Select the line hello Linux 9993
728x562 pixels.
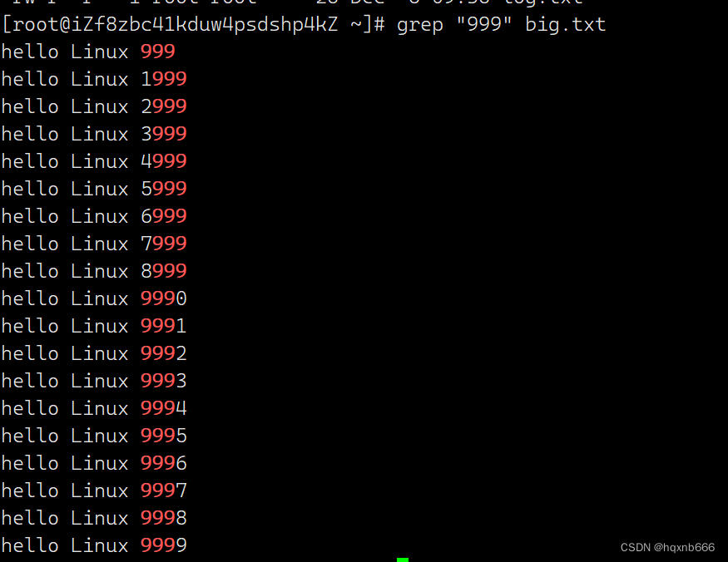coord(94,381)
